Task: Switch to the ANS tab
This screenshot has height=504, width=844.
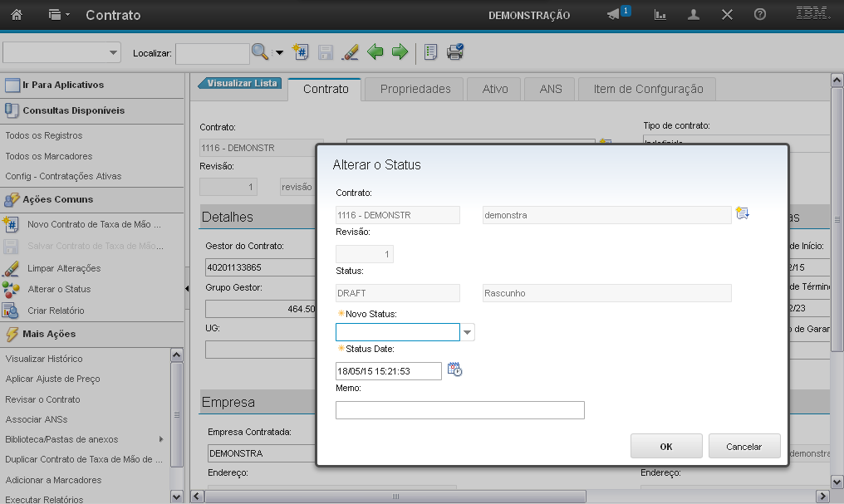Action: pyautogui.click(x=550, y=89)
